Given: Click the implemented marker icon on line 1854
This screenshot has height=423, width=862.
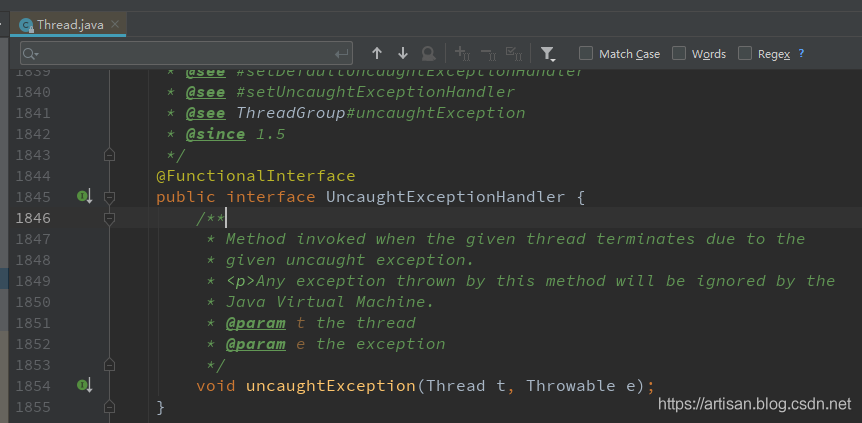Looking at the screenshot, I should (84, 385).
